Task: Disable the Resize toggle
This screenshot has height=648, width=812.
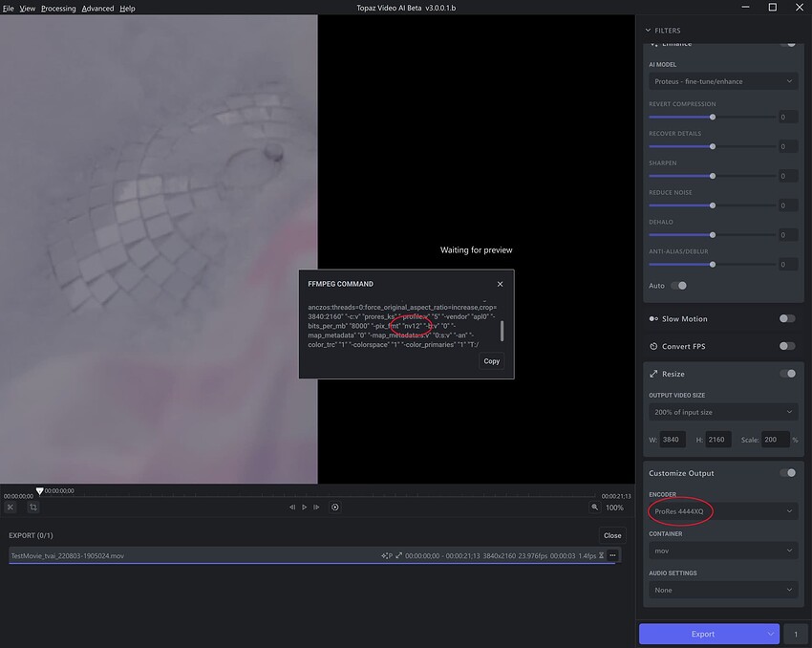Action: [788, 374]
